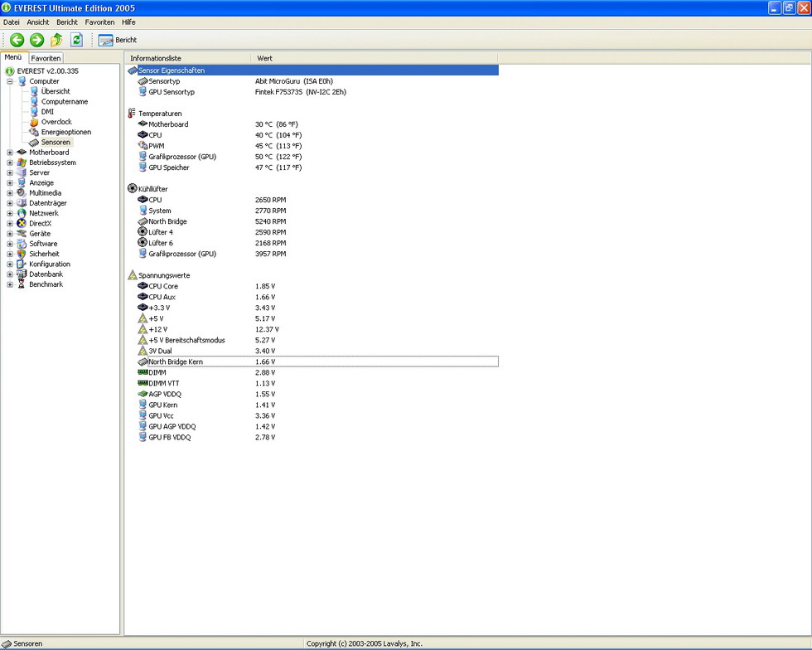
Task: Expand the Sicherheit tree node
Action: [x=9, y=254]
